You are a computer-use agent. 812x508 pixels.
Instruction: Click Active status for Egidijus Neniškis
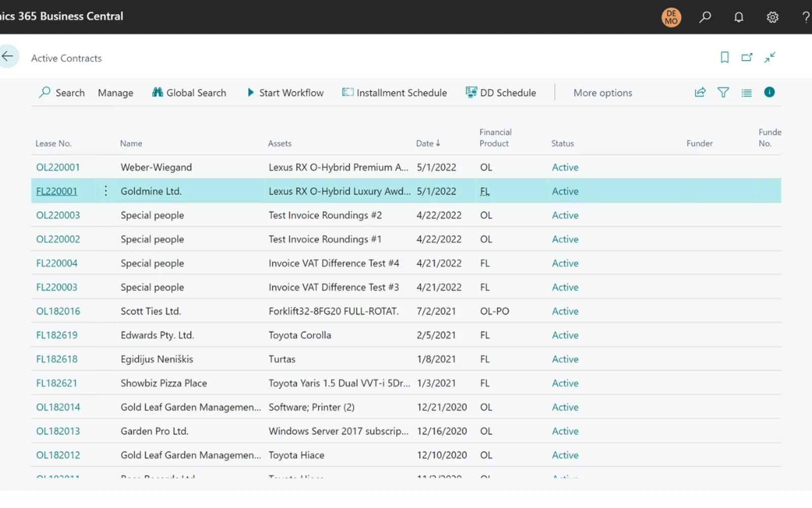click(565, 359)
